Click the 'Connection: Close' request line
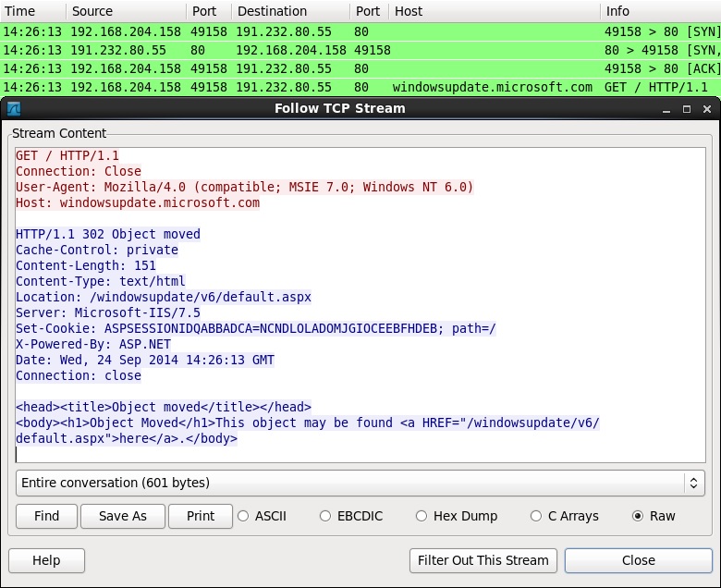 [79, 171]
